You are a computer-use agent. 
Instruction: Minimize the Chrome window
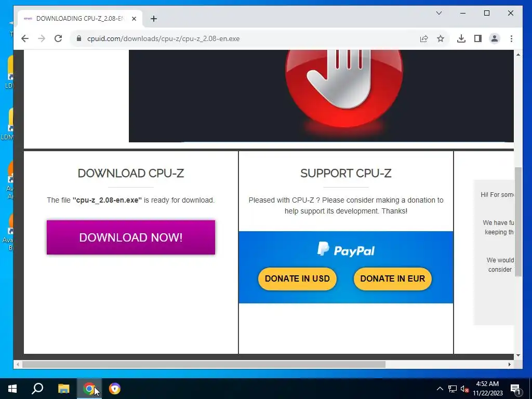[x=463, y=13]
